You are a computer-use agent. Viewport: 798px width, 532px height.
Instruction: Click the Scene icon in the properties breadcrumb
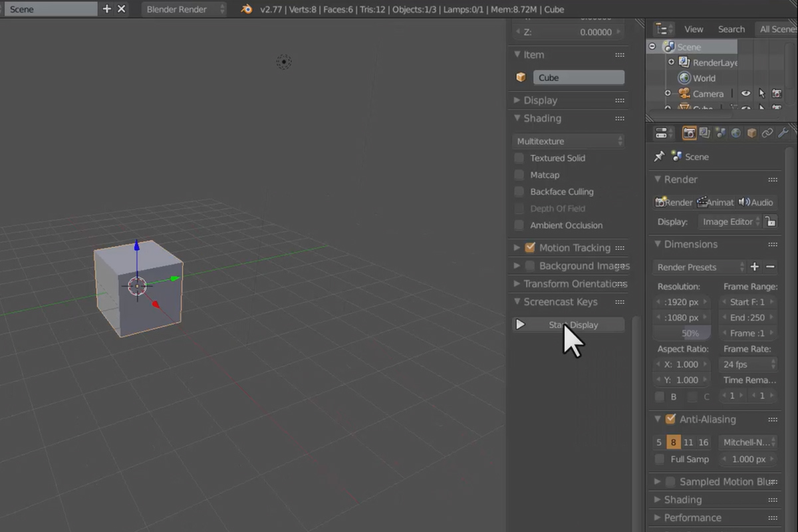[677, 156]
